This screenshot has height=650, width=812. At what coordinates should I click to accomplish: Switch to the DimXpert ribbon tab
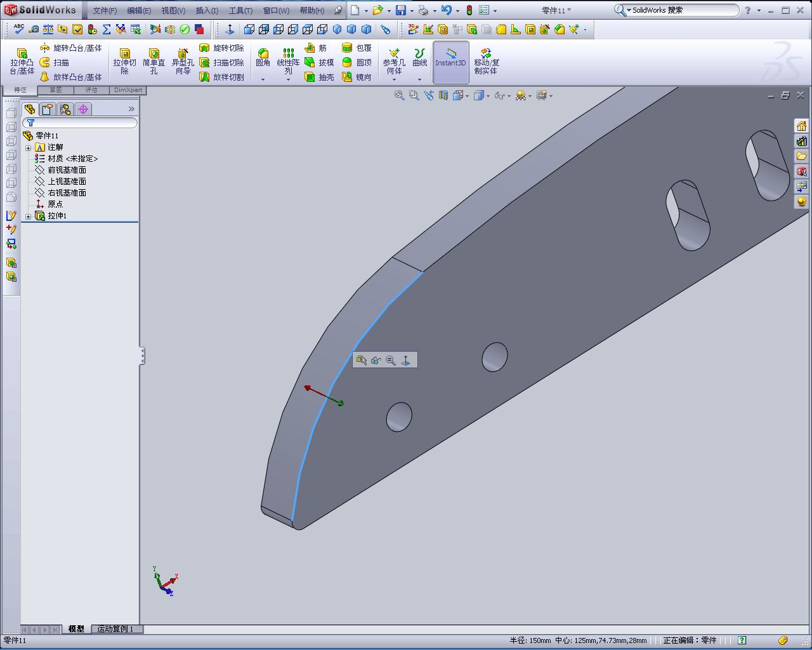point(128,90)
